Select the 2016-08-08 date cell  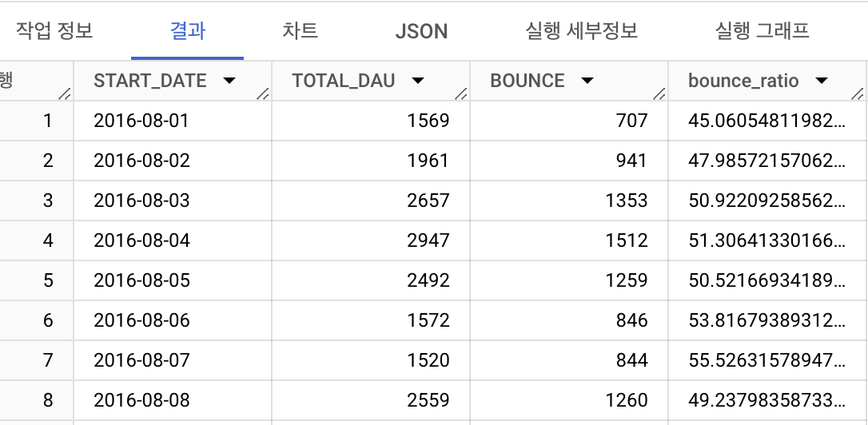[141, 400]
